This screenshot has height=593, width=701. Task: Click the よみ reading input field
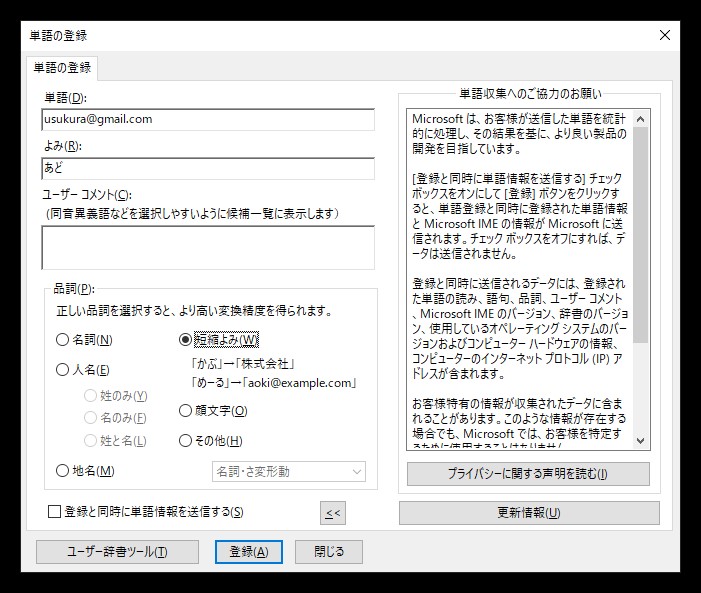(208, 168)
